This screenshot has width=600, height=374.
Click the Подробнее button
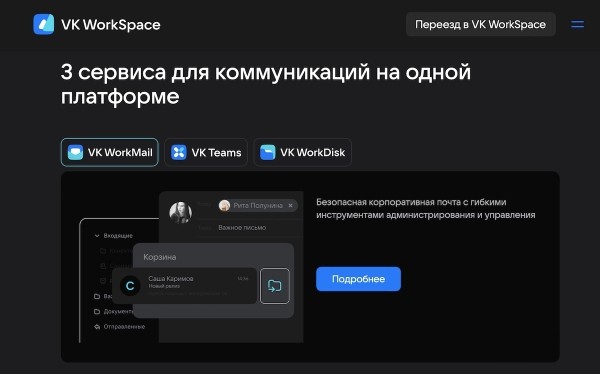click(x=359, y=279)
